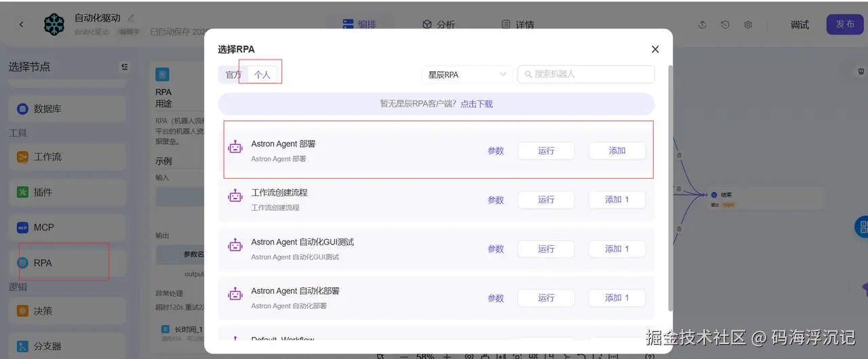Click the 58% zoom level text
The width and height of the screenshot is (868, 359).
click(x=425, y=356)
